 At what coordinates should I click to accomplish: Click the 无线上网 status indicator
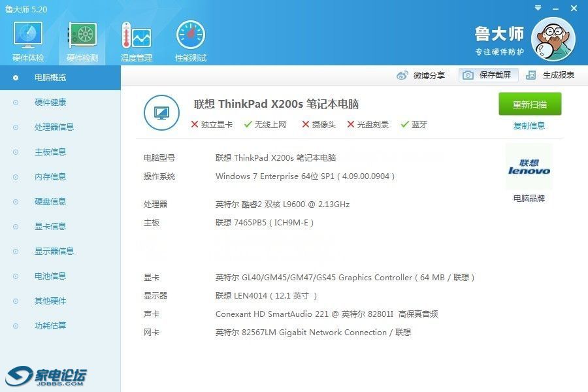coord(265,124)
